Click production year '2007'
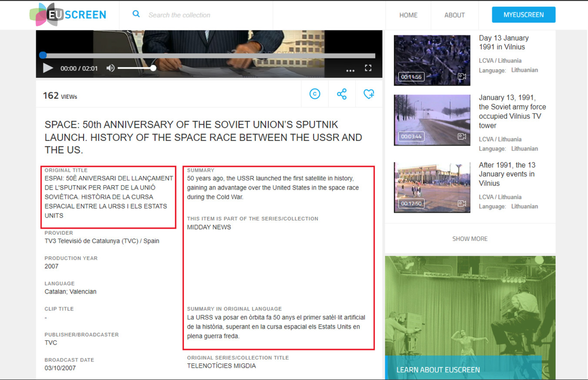The height and width of the screenshot is (380, 588). point(51,266)
